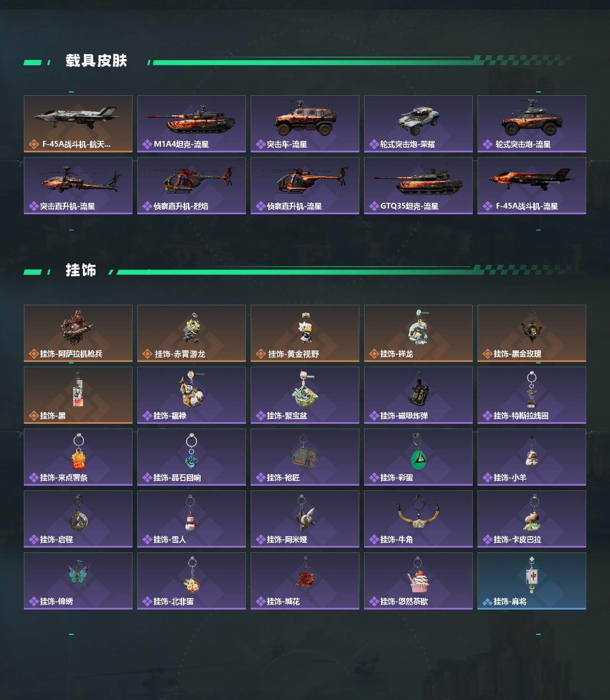Image resolution: width=610 pixels, height=700 pixels.
Task: Click the 载具皮肤 section heading
Action: [x=96, y=61]
